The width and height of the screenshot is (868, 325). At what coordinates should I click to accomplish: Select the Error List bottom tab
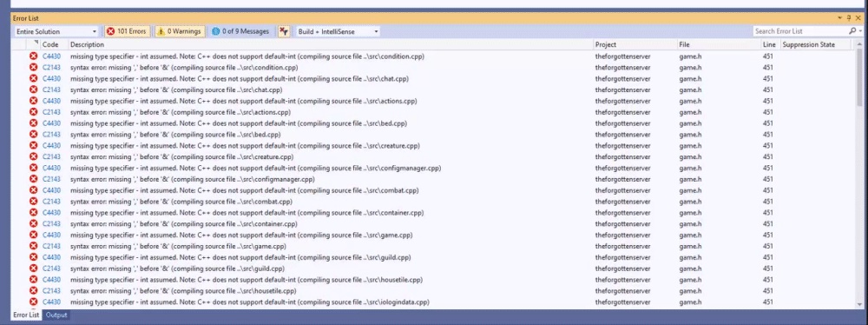[26, 315]
